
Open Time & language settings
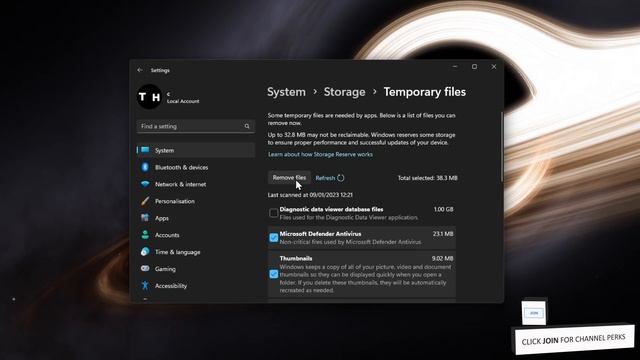pos(196,252)
